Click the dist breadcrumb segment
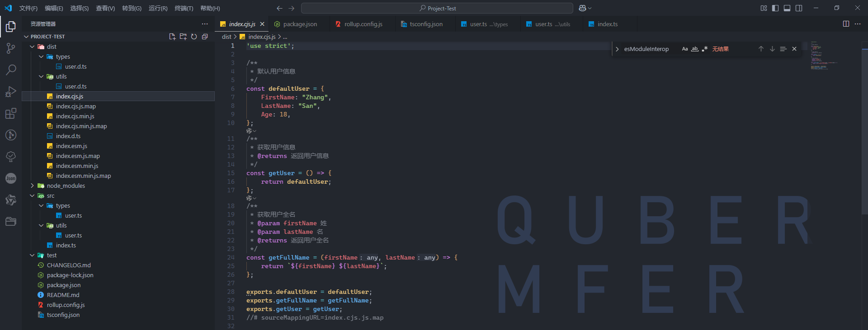The image size is (868, 330). pos(226,37)
